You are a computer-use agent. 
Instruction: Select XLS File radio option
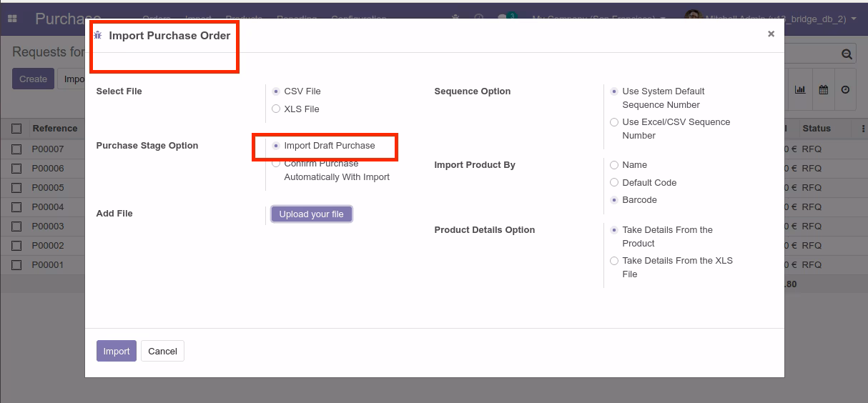(x=276, y=109)
